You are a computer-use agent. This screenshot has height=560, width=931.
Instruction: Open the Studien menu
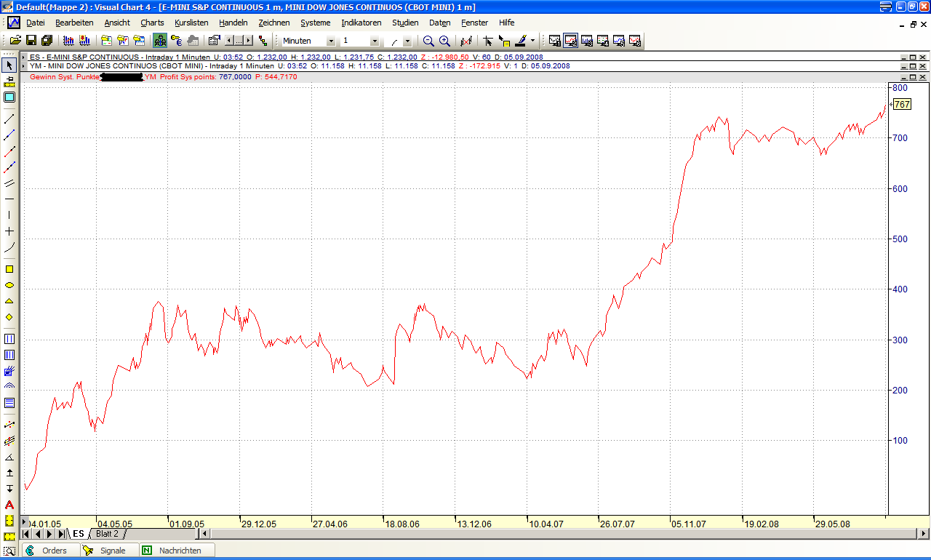[x=405, y=23]
